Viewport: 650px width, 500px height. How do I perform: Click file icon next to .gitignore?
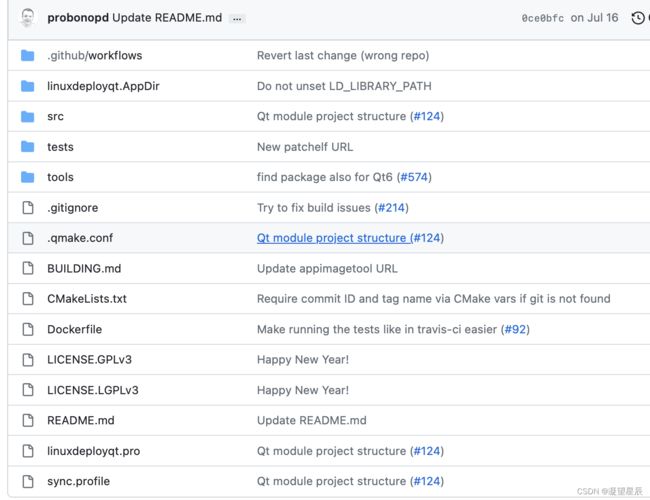(28, 207)
